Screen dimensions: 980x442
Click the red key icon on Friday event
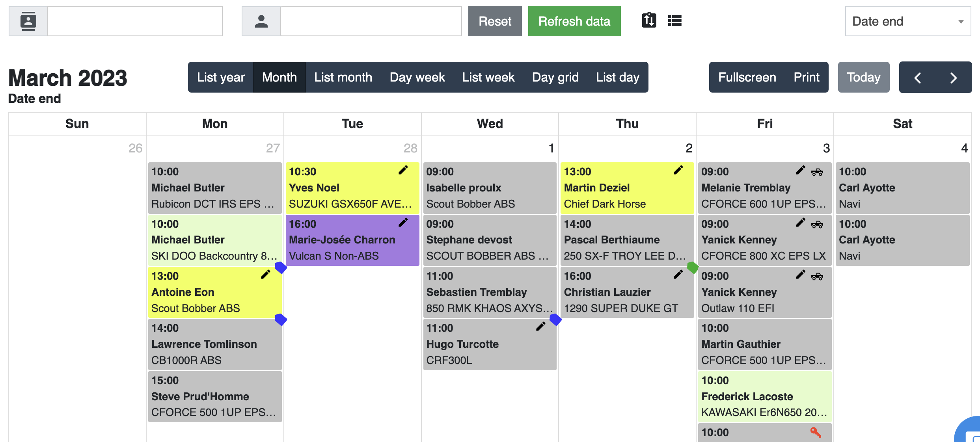point(816,432)
